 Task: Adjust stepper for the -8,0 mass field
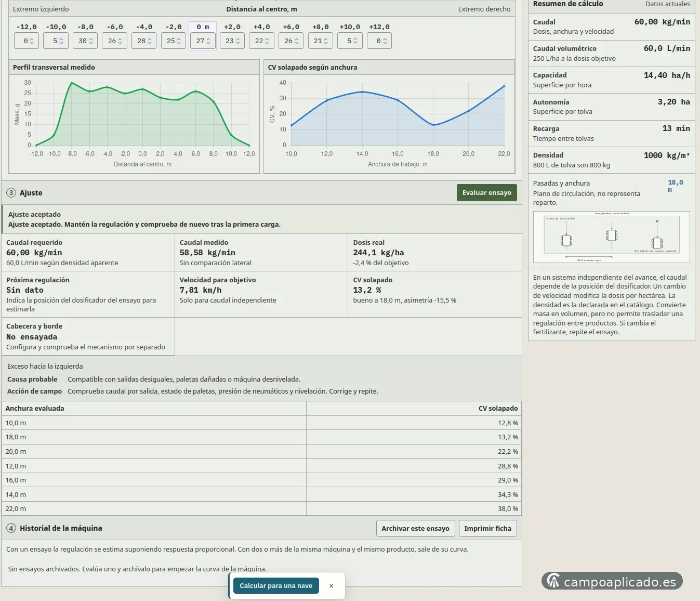click(x=91, y=41)
